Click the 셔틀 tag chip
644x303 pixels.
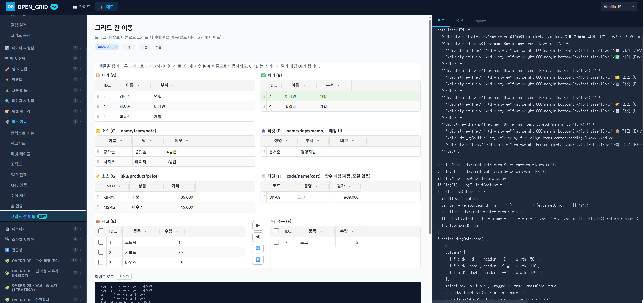158,47
